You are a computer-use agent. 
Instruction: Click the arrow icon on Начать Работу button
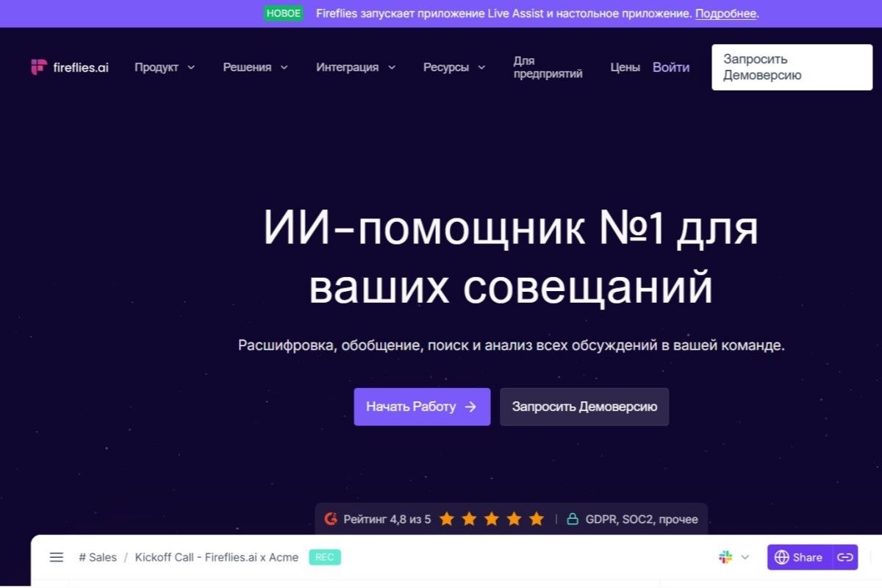[x=470, y=406]
